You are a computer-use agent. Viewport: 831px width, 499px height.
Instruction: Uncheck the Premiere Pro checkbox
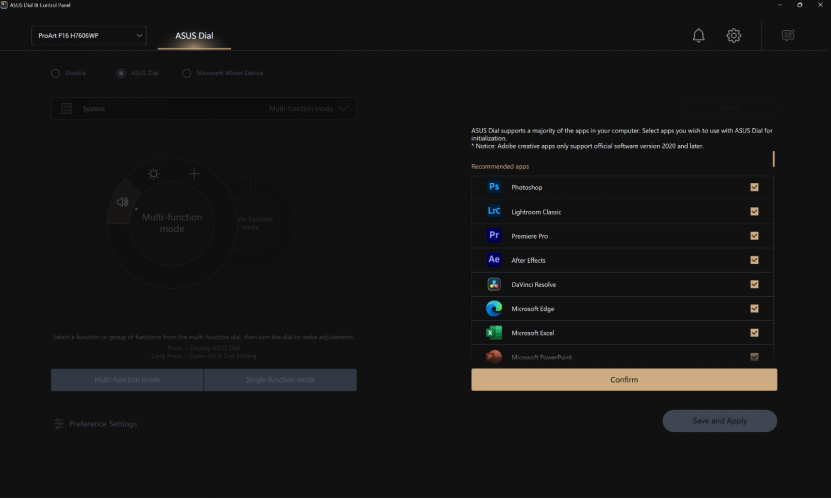(754, 236)
